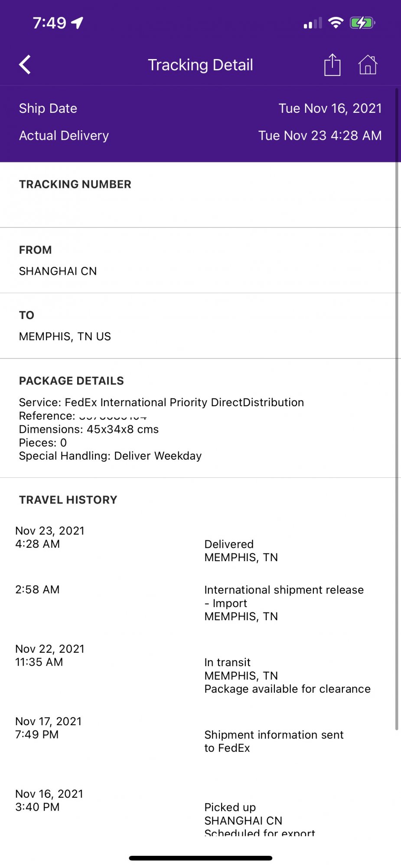Screen dimensions: 401x868
Task: Tap the back arrow in header
Action: 25,65
